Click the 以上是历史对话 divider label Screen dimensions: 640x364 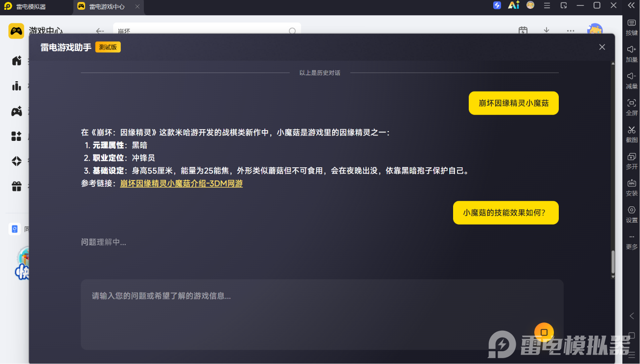[320, 73]
